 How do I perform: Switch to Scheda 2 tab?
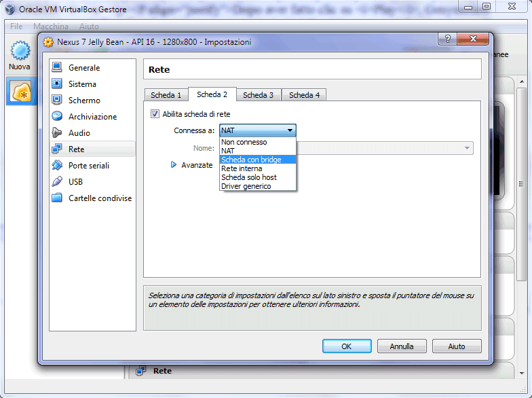[x=212, y=94]
